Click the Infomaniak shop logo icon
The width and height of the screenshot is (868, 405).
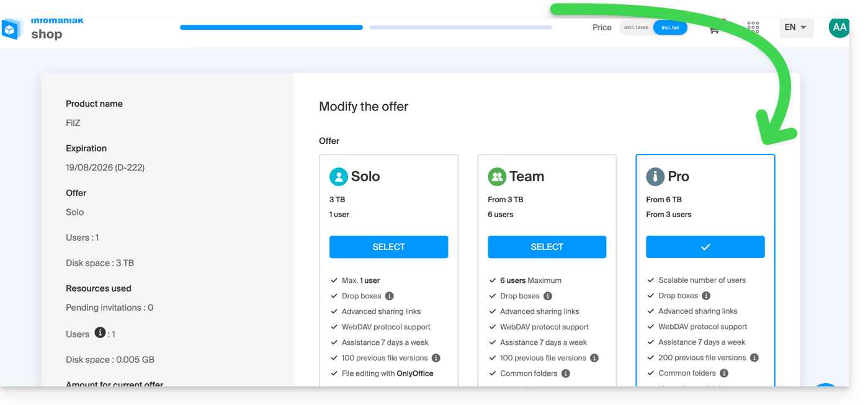click(x=11, y=29)
